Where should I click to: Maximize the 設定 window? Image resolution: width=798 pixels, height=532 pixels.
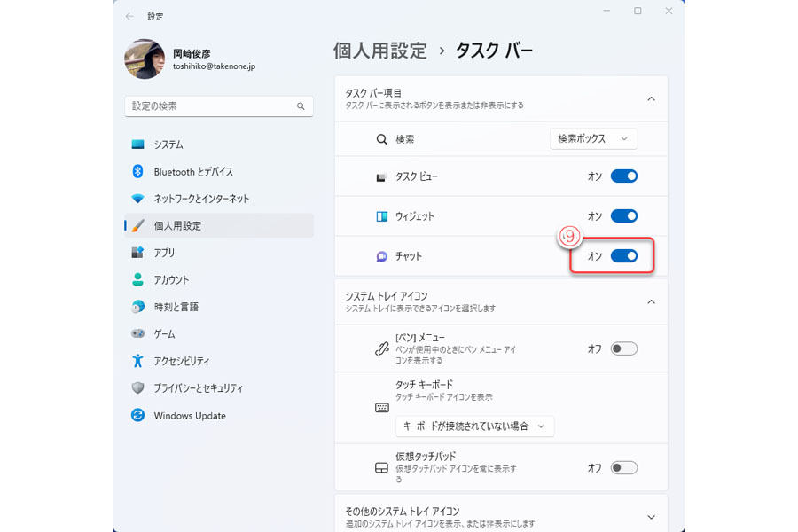(x=638, y=11)
